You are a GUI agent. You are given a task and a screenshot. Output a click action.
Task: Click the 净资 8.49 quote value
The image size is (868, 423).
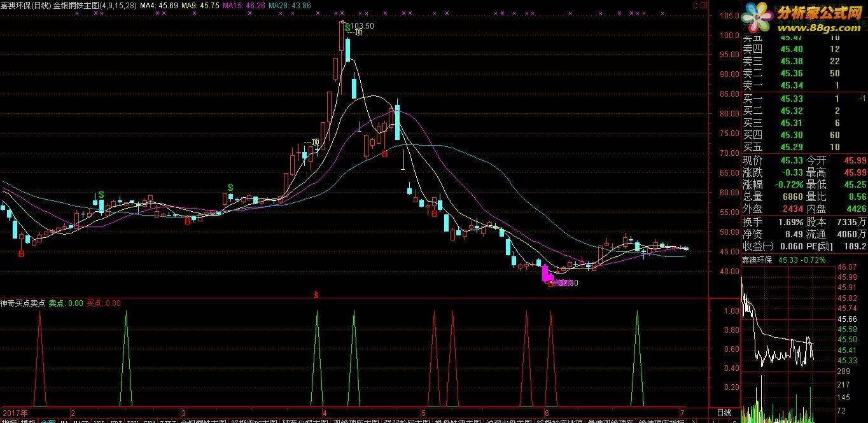point(794,234)
